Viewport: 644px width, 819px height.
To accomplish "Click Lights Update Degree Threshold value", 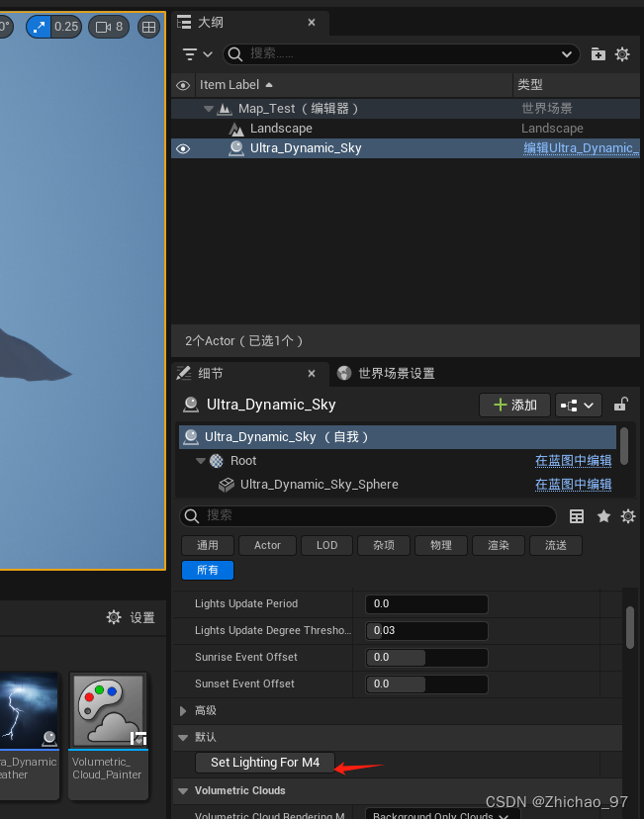I will (426, 630).
